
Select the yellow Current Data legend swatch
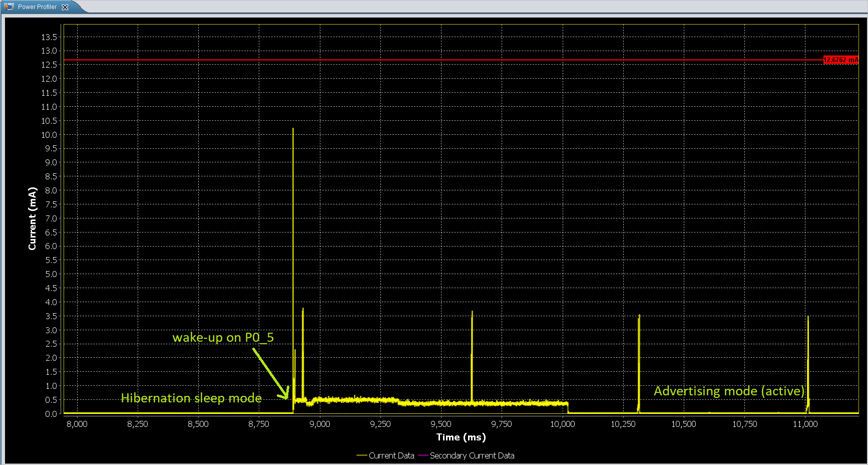361,455
